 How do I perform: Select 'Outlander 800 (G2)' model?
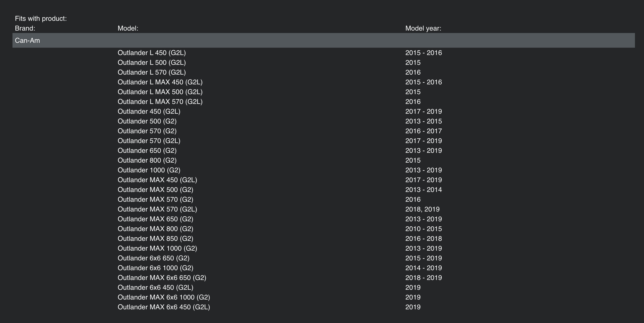[147, 160]
